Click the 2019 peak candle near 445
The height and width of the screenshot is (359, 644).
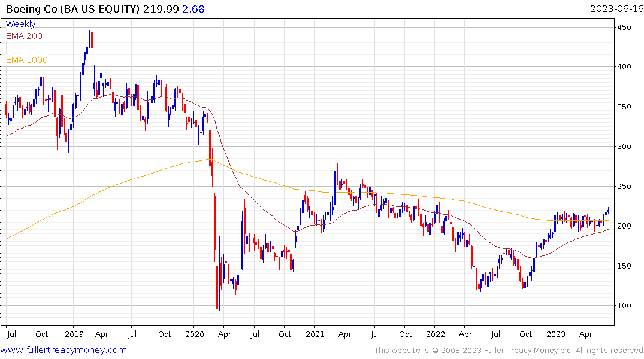[x=89, y=40]
